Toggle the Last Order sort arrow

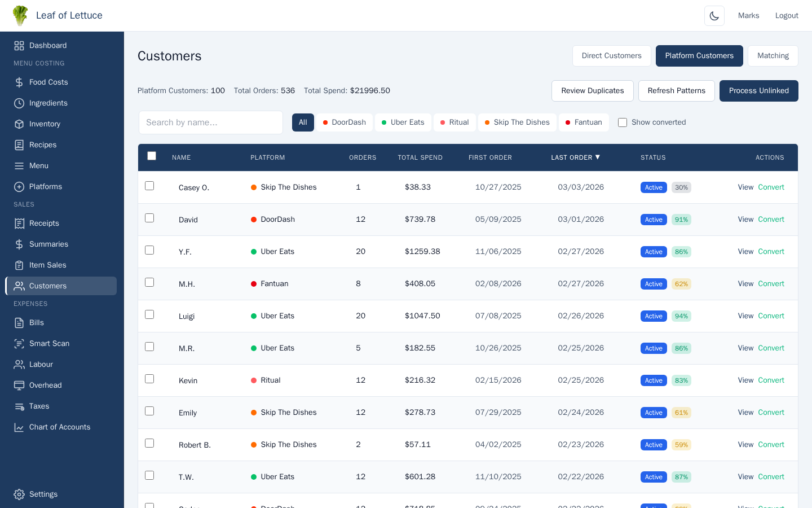click(598, 157)
